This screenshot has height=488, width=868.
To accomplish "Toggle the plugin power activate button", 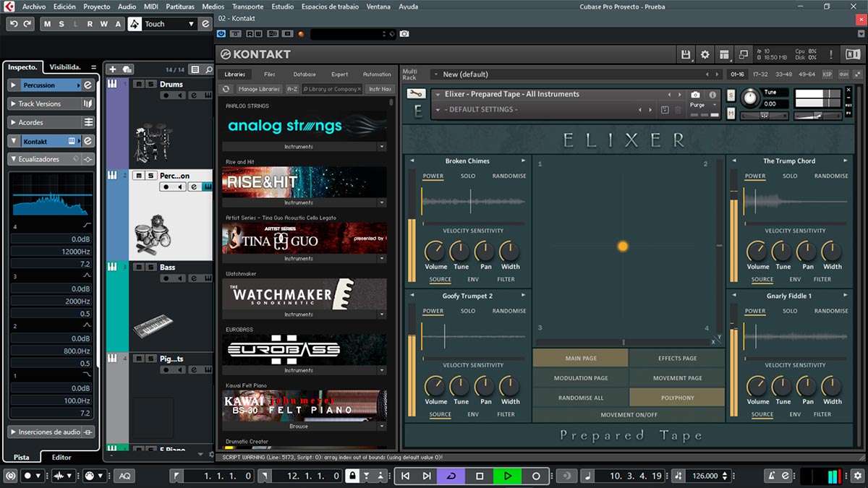I will (222, 34).
